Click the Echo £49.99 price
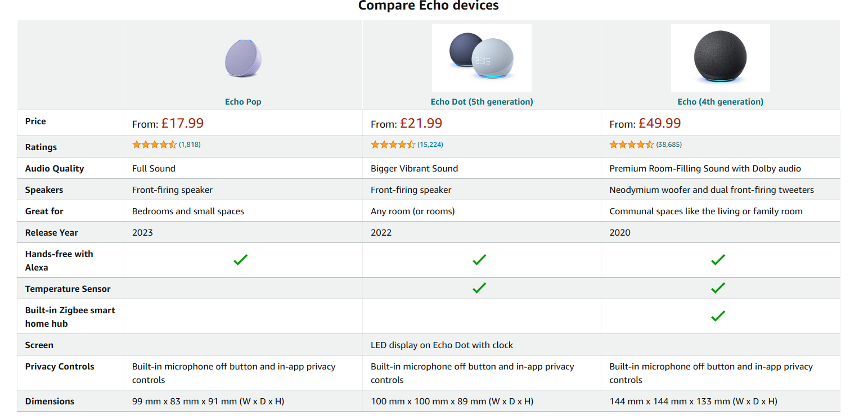Image resolution: width=868 pixels, height=419 pixels. pyautogui.click(x=659, y=123)
